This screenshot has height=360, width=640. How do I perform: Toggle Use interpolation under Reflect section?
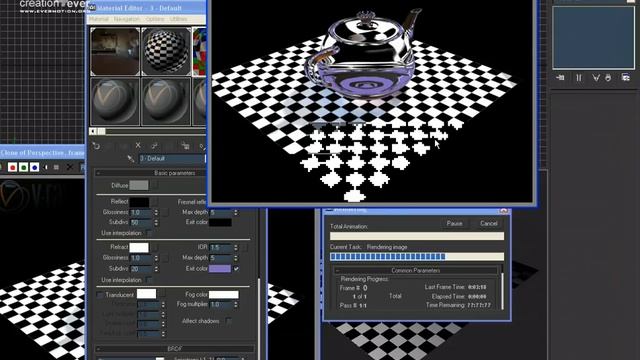[x=149, y=233]
